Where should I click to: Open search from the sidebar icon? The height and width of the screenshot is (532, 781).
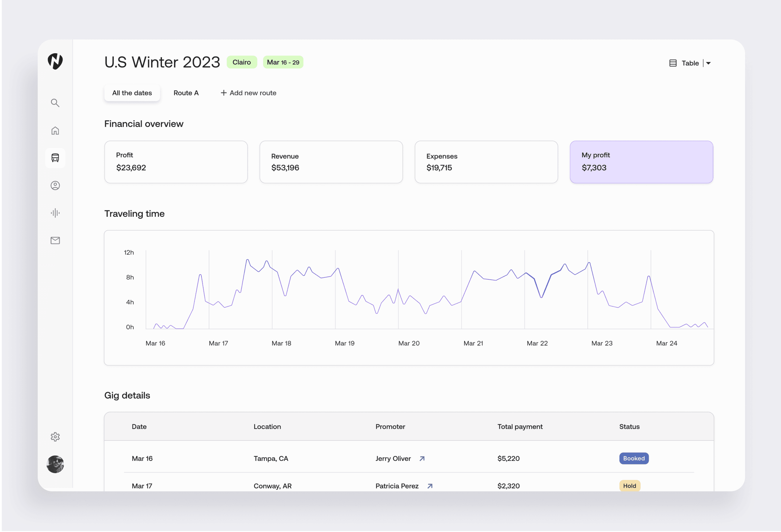55,103
